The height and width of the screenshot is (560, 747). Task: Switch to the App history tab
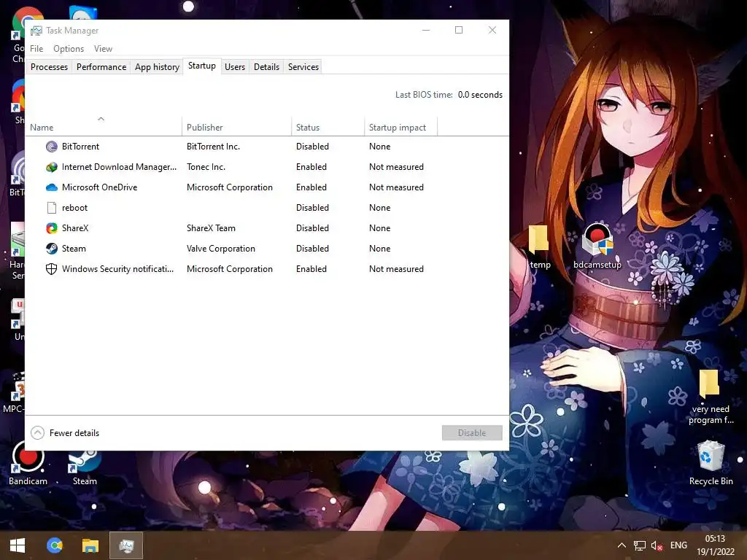pos(158,67)
